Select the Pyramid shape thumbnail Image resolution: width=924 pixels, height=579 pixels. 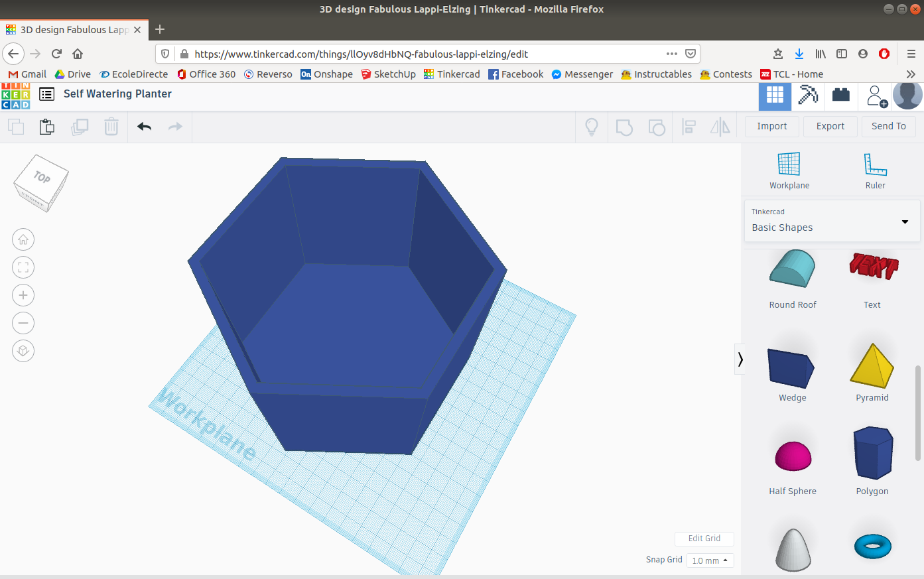tap(872, 365)
